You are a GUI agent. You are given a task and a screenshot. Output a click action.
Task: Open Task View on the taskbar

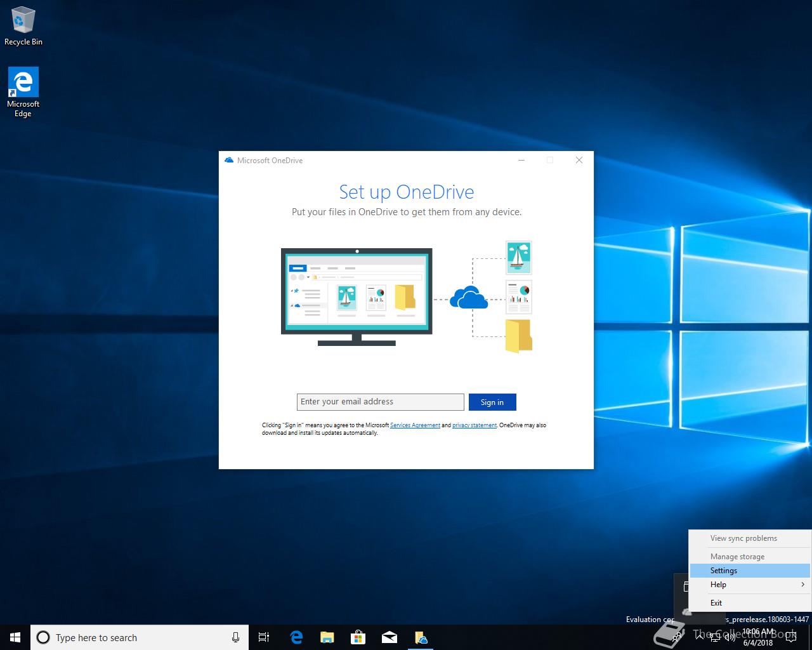click(264, 637)
